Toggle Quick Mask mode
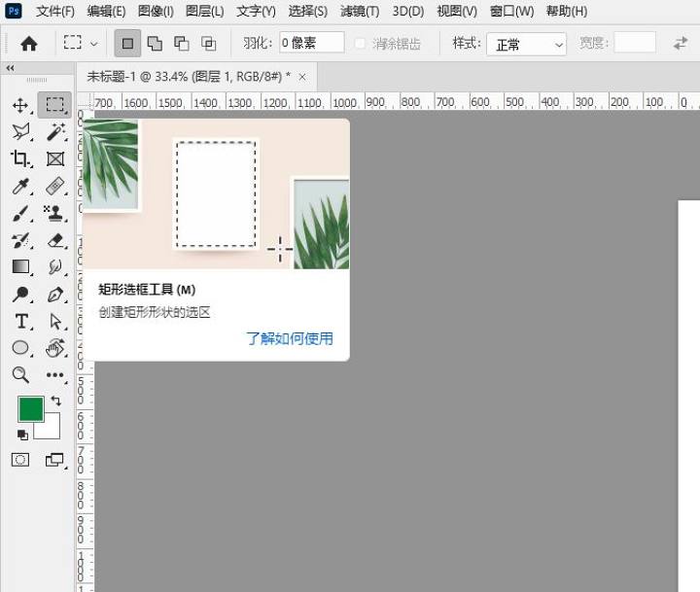This screenshot has height=592, width=700. 20,460
